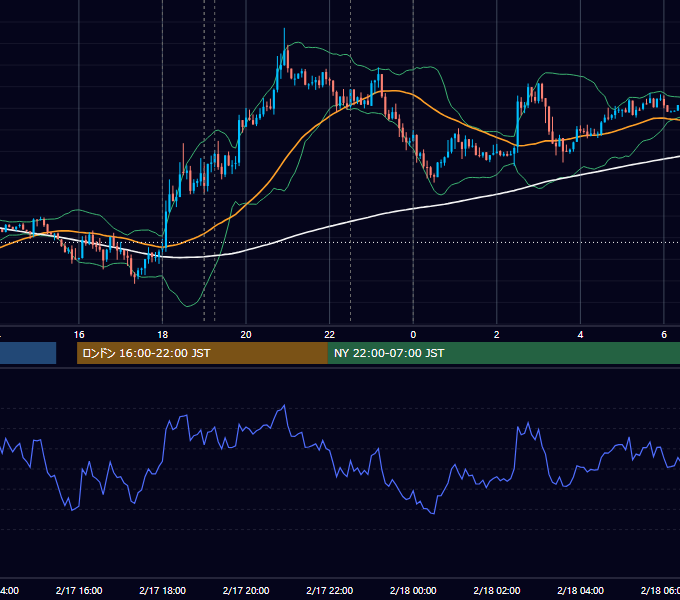This screenshot has width=680, height=600.
Task: Click the ロンドン 16:00-22:00 JST session bar
Action: (x=202, y=353)
